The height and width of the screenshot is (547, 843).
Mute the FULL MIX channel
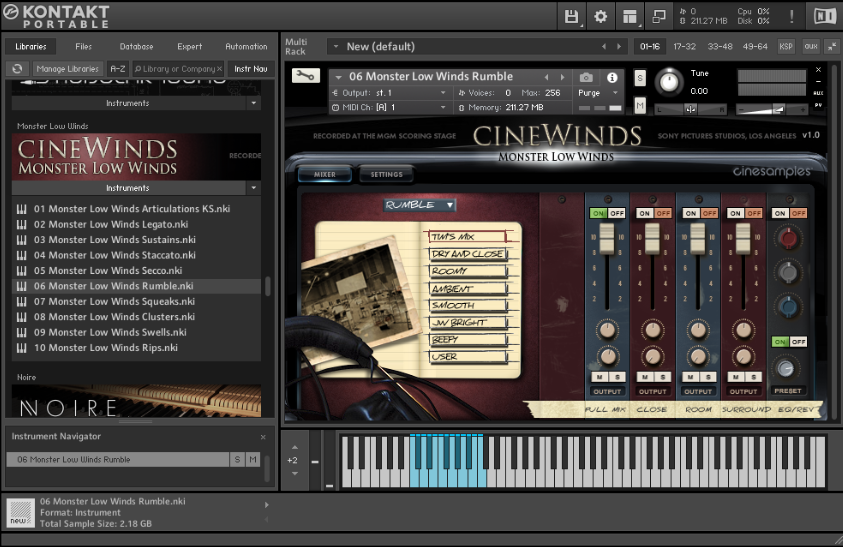pyautogui.click(x=600, y=377)
